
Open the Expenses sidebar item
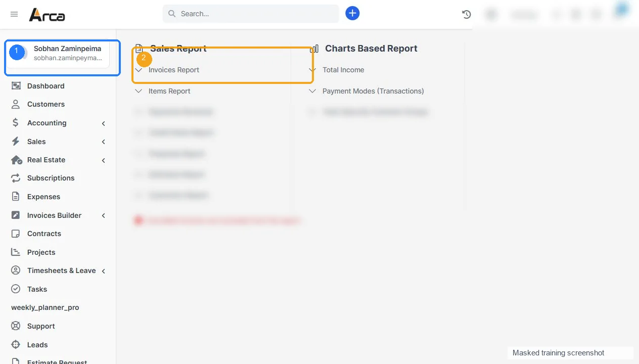(58, 197)
